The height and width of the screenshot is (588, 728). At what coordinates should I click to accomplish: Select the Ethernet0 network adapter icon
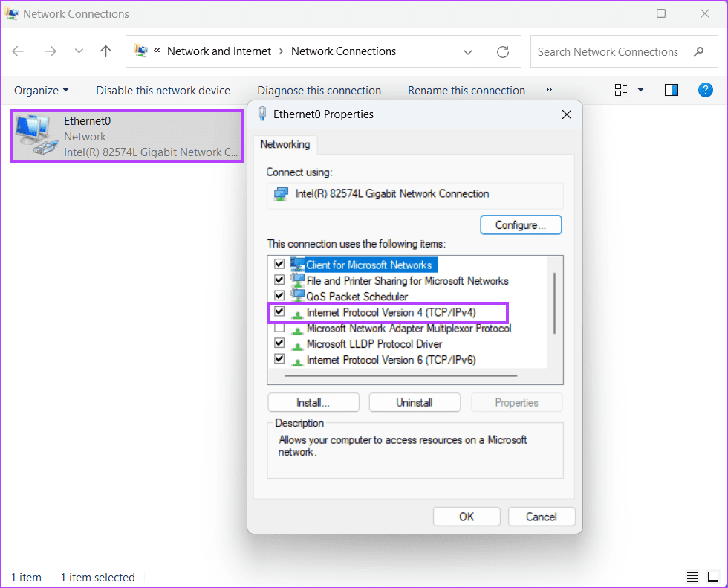pos(36,135)
